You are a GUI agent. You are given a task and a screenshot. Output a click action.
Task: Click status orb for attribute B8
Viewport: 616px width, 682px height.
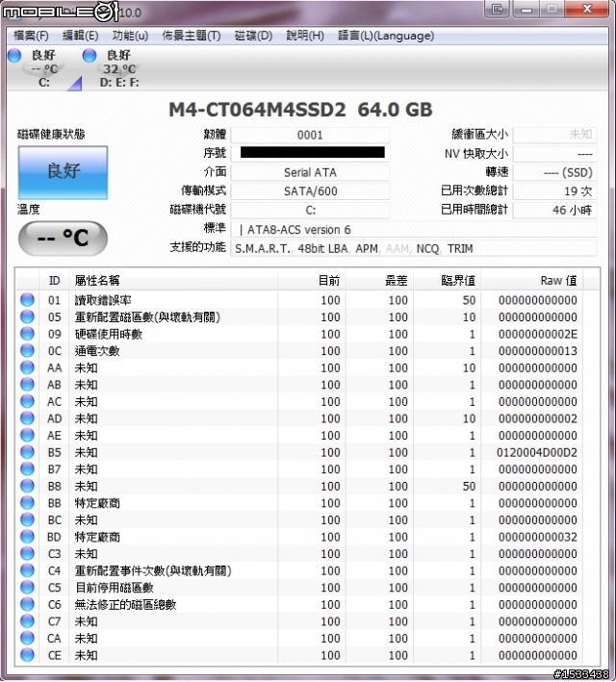coord(27,486)
